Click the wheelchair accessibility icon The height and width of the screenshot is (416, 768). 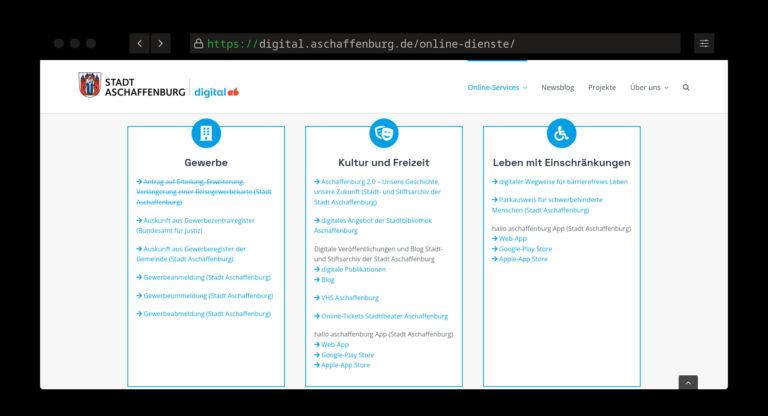(561, 133)
